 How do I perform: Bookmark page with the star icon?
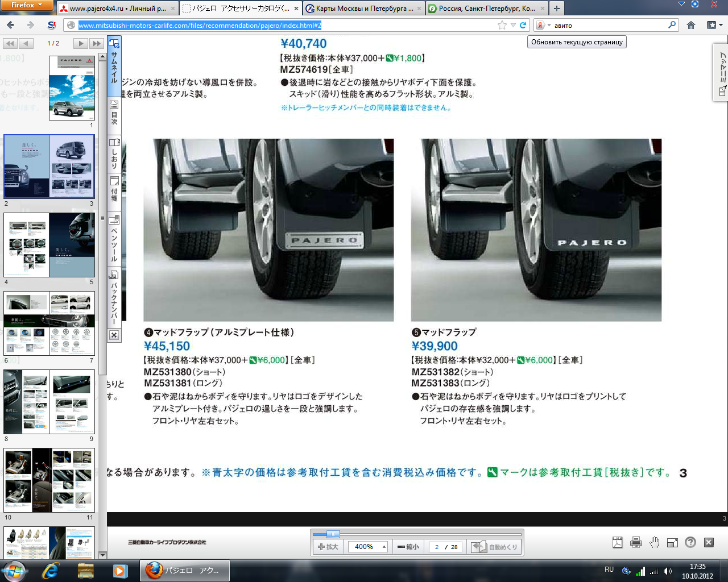point(502,25)
